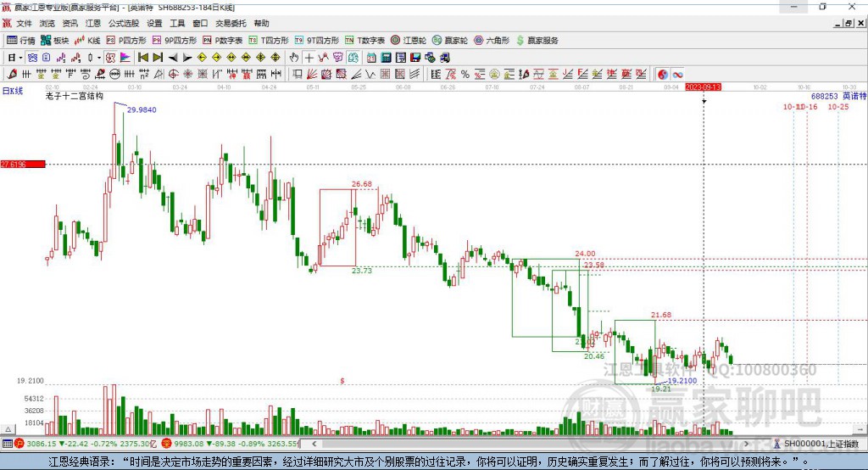Open 赢家服务 with dollar icon
The image size is (868, 470).
click(537, 41)
